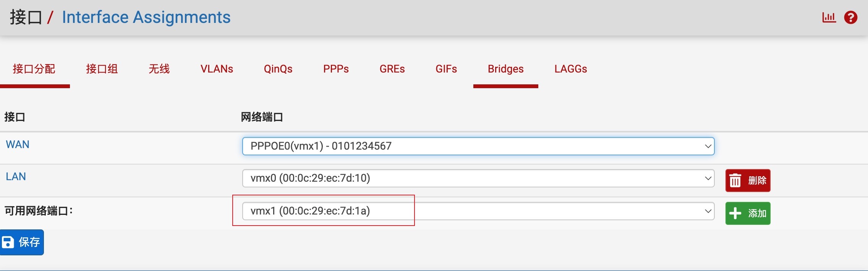Viewport: 868px width, 271px height.
Task: Click the green plus add icon
Action: [x=735, y=213]
